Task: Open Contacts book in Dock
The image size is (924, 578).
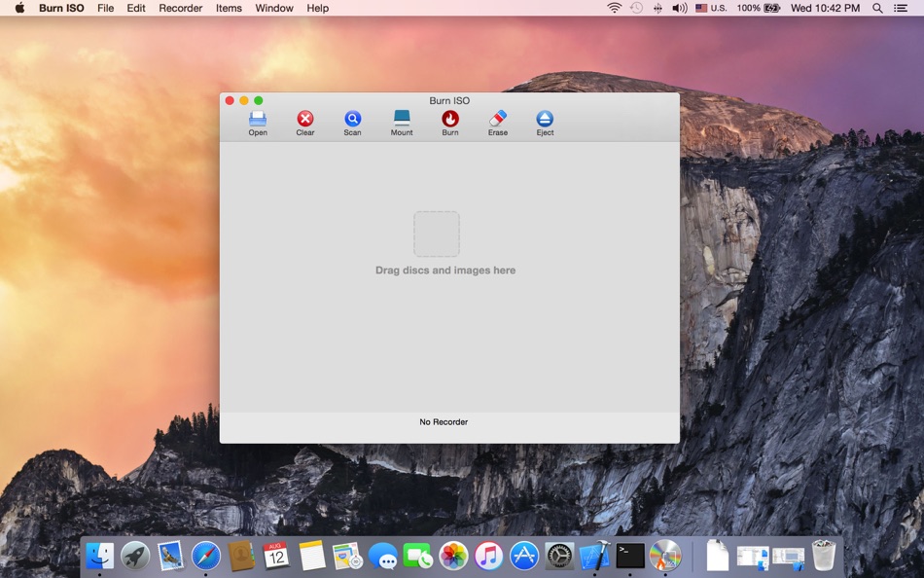Action: 241,556
